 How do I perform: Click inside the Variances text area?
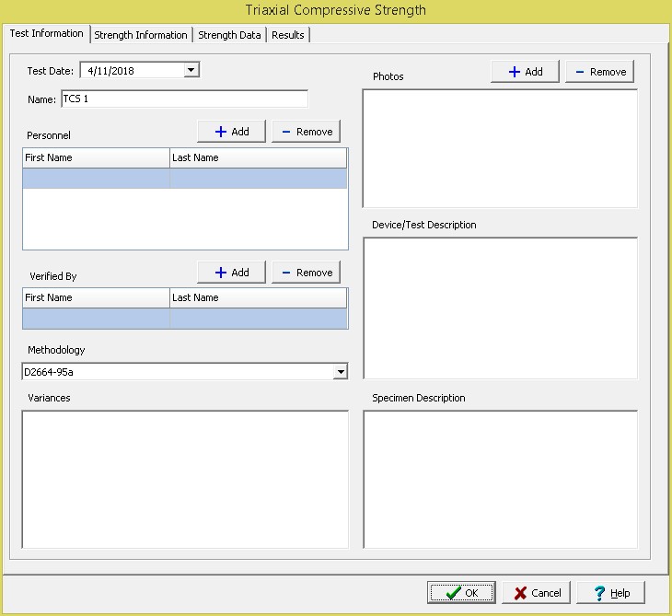point(185,479)
